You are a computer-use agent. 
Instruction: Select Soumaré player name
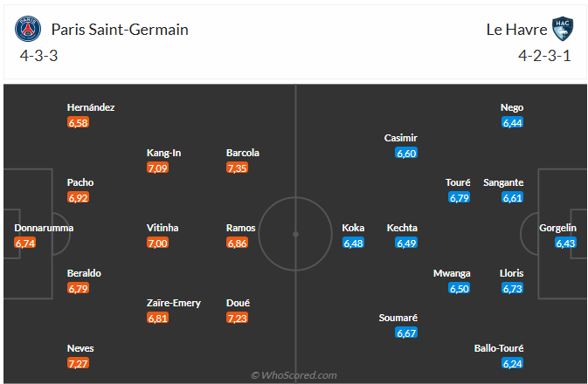398,318
